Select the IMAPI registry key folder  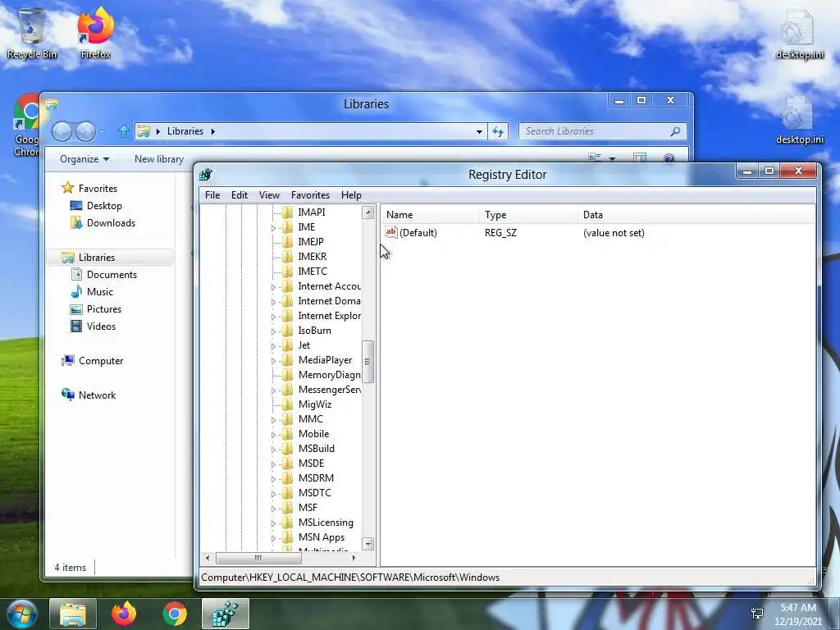pos(311,212)
